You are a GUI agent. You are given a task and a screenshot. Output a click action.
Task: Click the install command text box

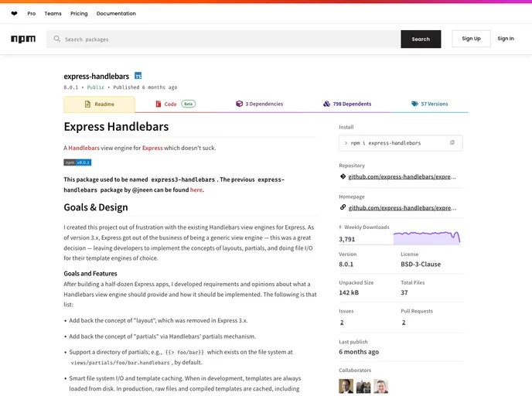click(x=401, y=143)
